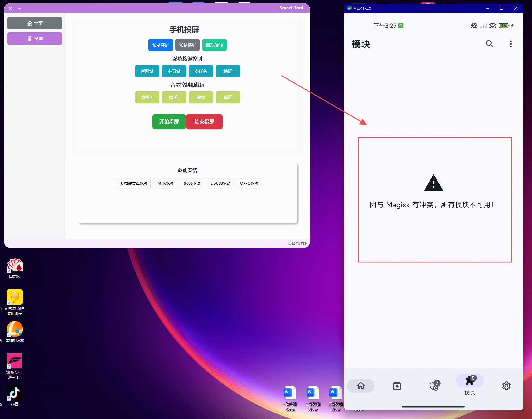Click the 音量控制和截屏 label
The width and height of the screenshot is (532, 419).
tap(188, 85)
